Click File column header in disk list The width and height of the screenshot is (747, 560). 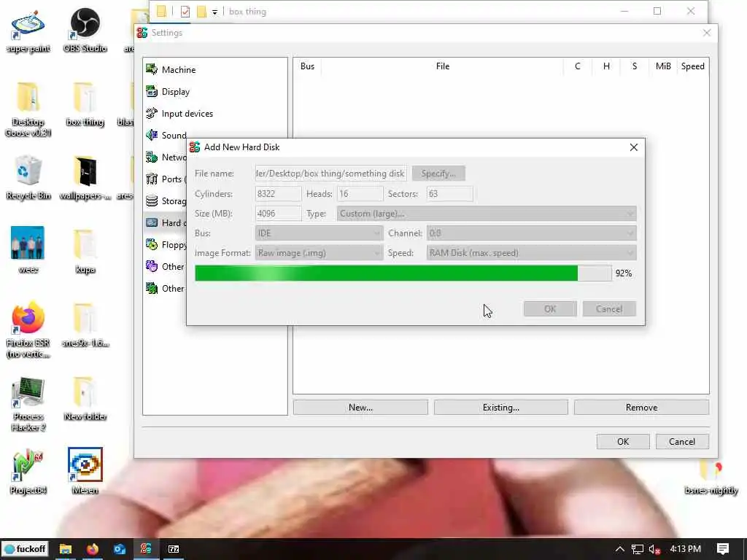[x=443, y=66]
